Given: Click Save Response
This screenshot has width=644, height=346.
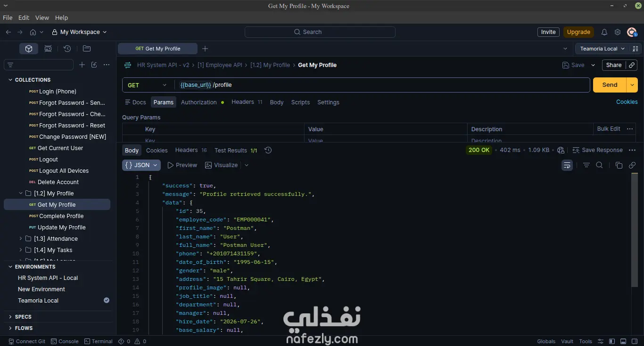Looking at the screenshot, I should click(x=597, y=150).
